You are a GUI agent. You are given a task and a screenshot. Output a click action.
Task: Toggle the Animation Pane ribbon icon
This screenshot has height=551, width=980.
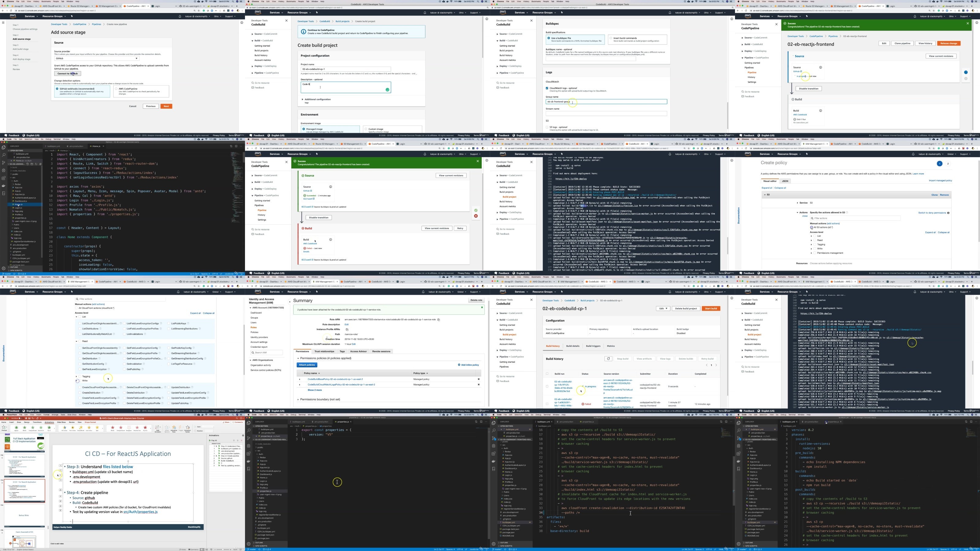174,429
